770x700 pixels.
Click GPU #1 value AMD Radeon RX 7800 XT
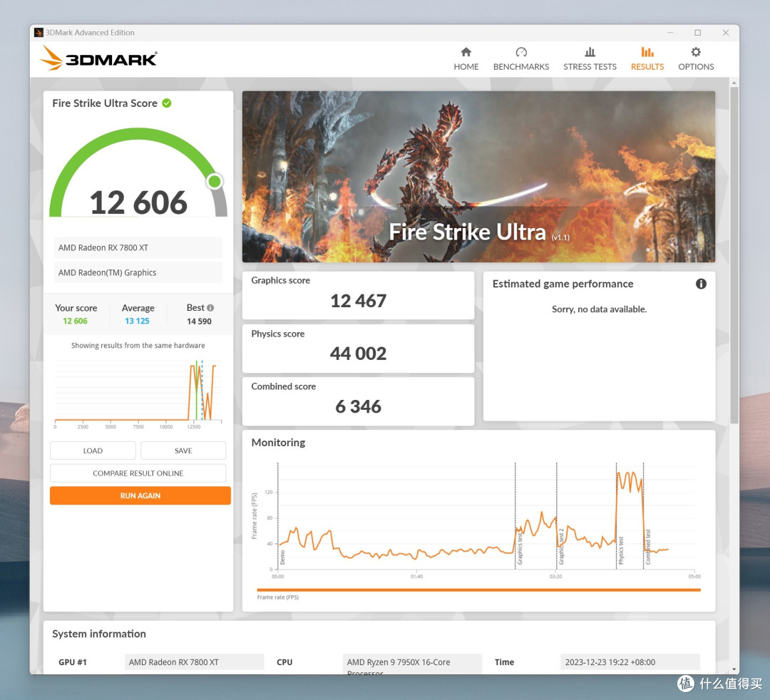tap(195, 662)
